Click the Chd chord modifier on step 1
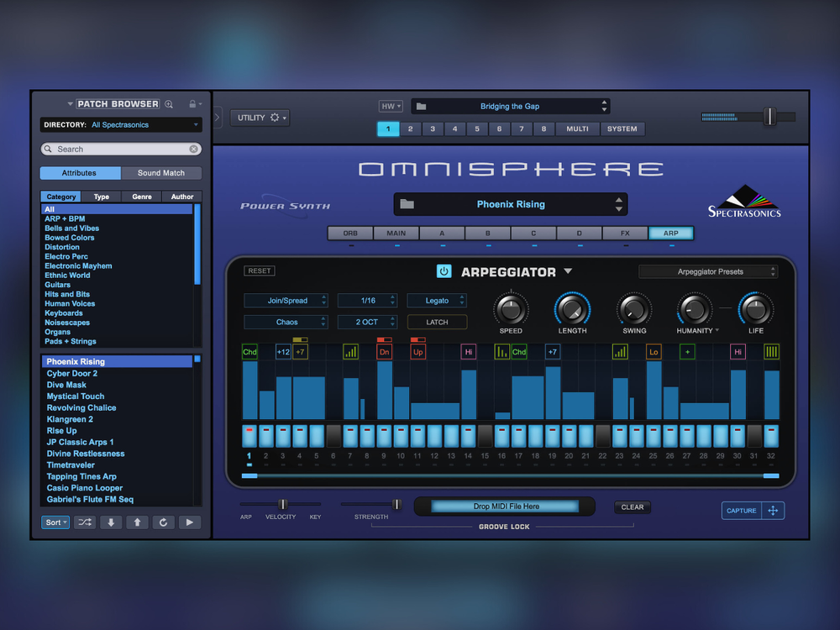Screen dimensions: 840x630 tap(249, 352)
